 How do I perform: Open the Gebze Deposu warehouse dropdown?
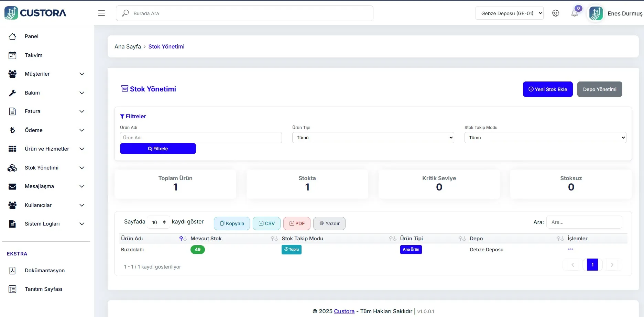pyautogui.click(x=509, y=13)
